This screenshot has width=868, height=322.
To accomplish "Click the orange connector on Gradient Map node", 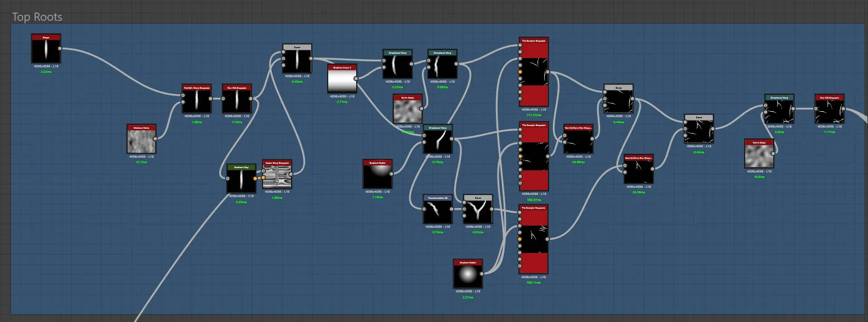I will [x=255, y=179].
